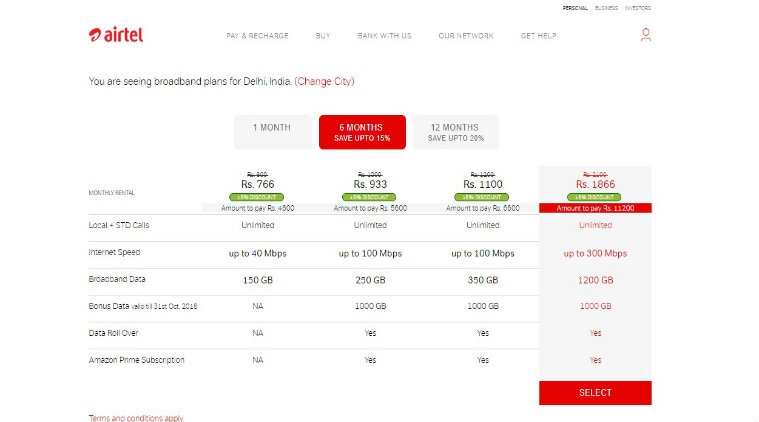This screenshot has width=759, height=422.
Task: Click the discount badge under Rs. 766
Action: [257, 197]
